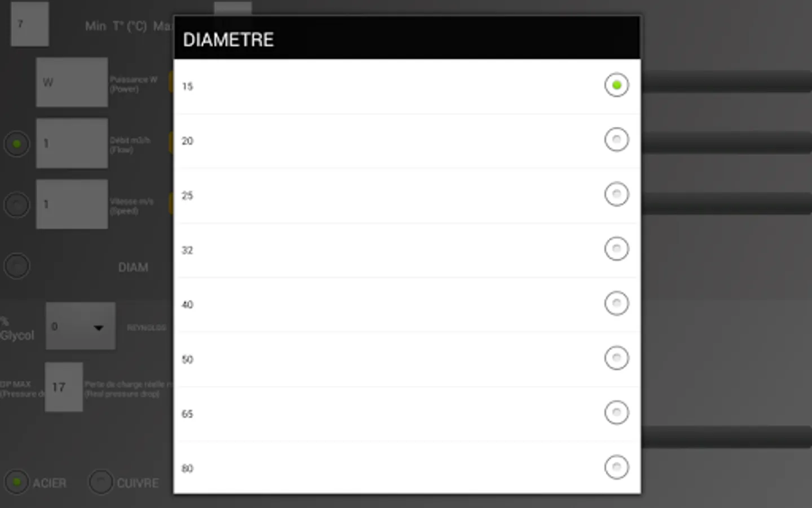Screen dimensions: 812x508
Task: Select the 15 diameter radio button
Action: [x=616, y=85]
